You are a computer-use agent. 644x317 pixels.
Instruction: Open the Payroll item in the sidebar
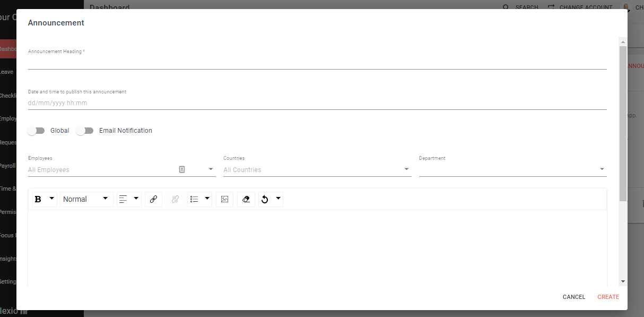[8, 166]
